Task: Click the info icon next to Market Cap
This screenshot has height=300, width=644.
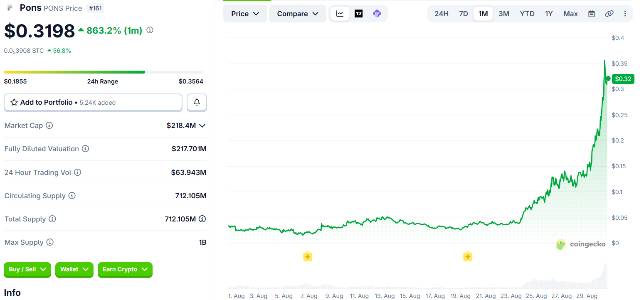Action: [x=49, y=125]
